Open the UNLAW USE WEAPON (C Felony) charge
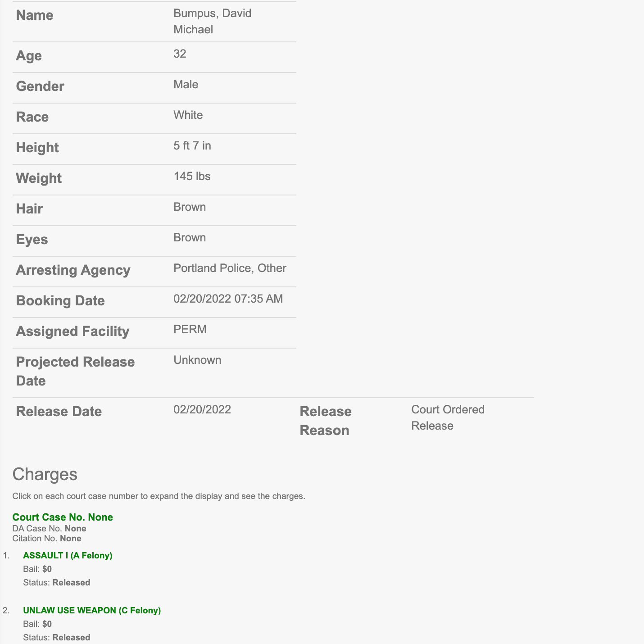The height and width of the screenshot is (644, 644). pos(92,610)
